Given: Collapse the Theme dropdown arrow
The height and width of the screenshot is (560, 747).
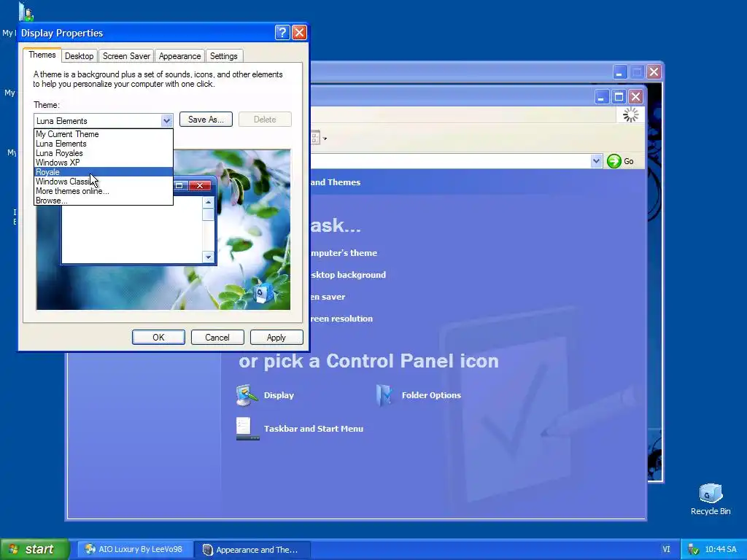Looking at the screenshot, I should [x=166, y=120].
